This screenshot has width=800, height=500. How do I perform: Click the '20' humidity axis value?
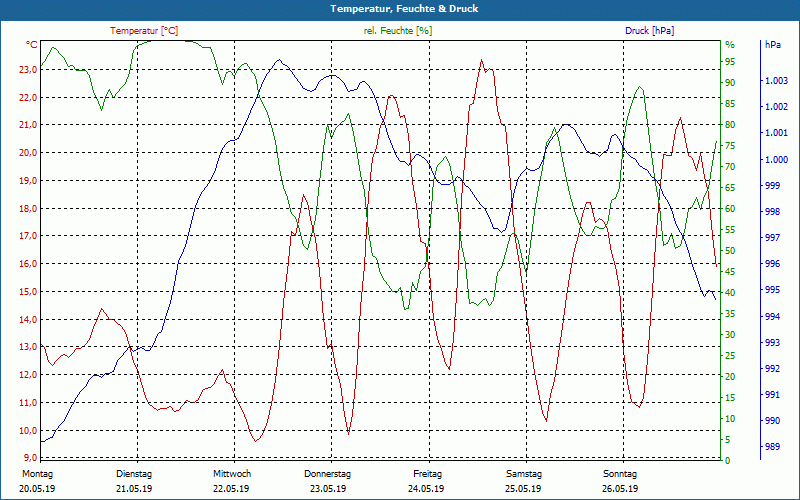730,377
